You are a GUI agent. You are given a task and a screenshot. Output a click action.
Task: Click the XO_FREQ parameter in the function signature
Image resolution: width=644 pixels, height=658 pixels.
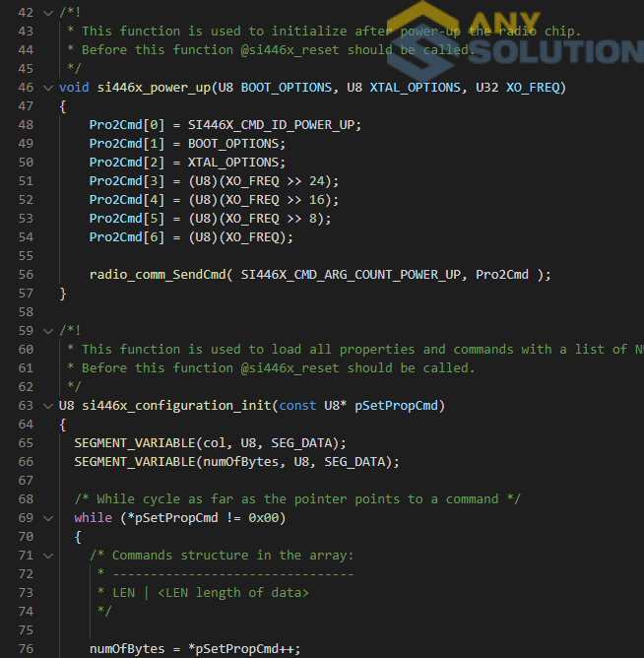533,87
